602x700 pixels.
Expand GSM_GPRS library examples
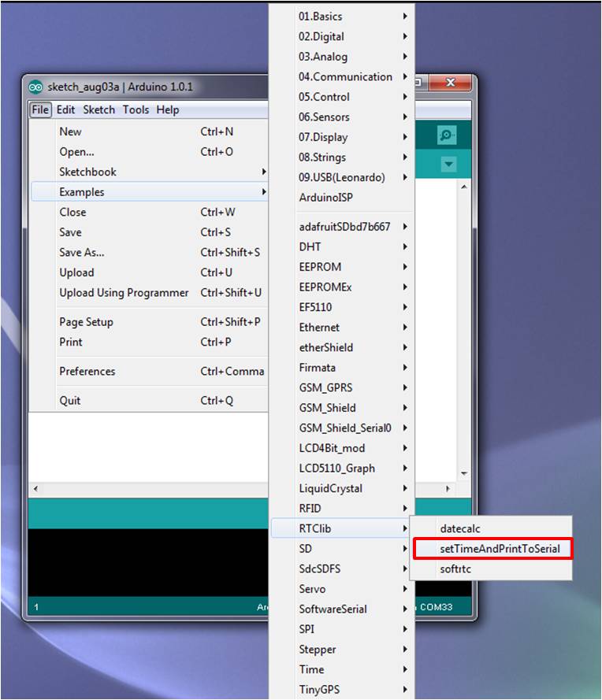[x=342, y=387]
